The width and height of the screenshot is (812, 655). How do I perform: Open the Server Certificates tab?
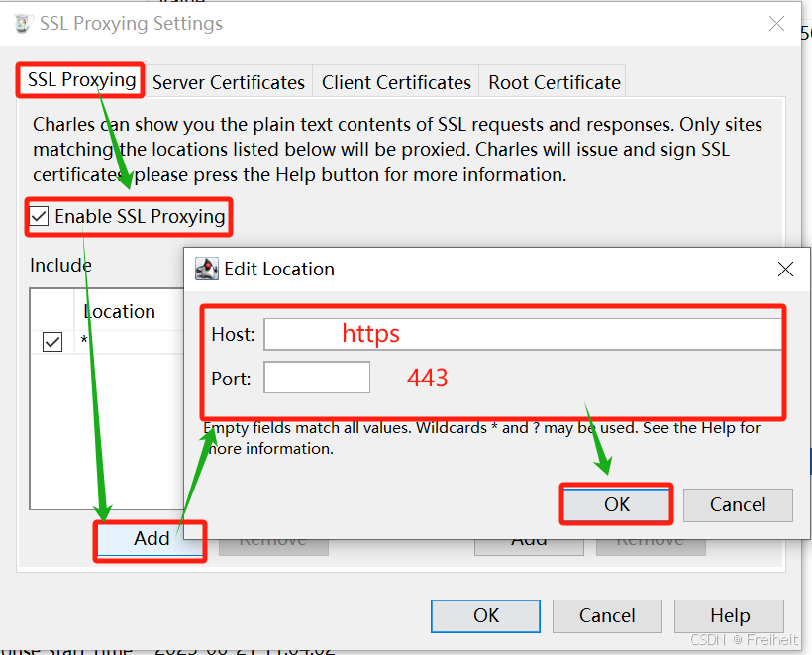tap(229, 82)
